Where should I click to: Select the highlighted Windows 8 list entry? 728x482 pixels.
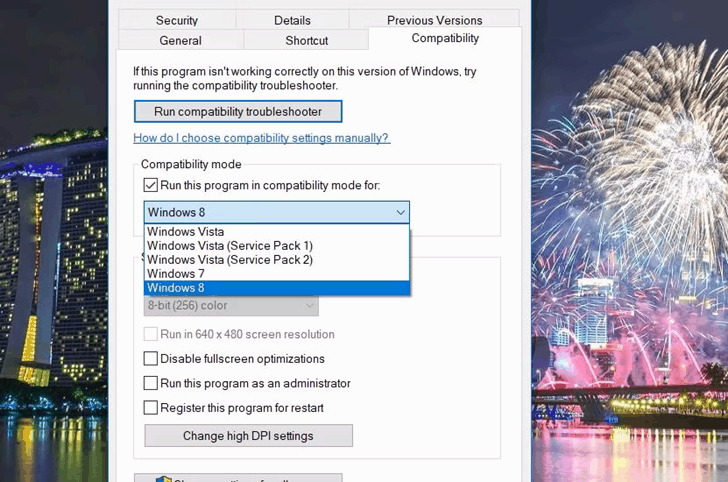[277, 287]
